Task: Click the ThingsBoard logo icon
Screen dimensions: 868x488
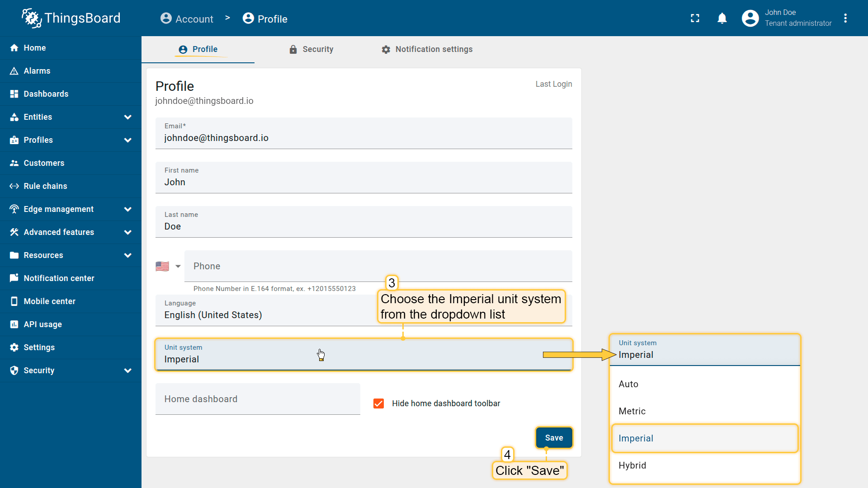Action: 32,18
